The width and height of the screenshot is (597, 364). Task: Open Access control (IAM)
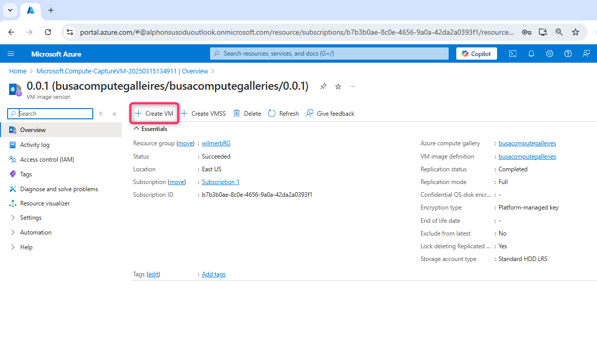(x=47, y=160)
